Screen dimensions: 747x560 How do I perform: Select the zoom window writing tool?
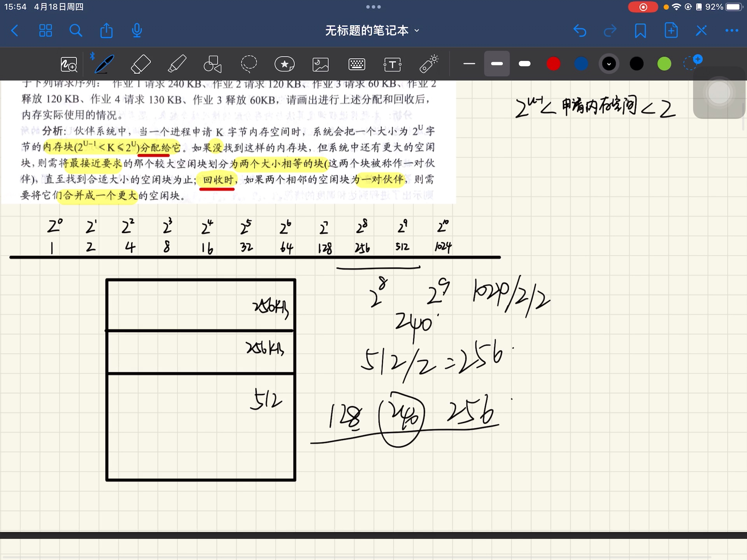(x=69, y=64)
